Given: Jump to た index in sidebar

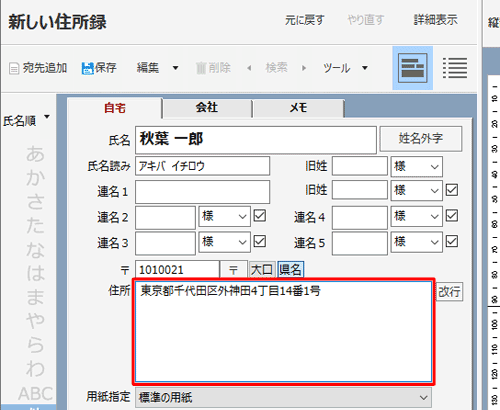Looking at the screenshot, I should pos(35,225).
